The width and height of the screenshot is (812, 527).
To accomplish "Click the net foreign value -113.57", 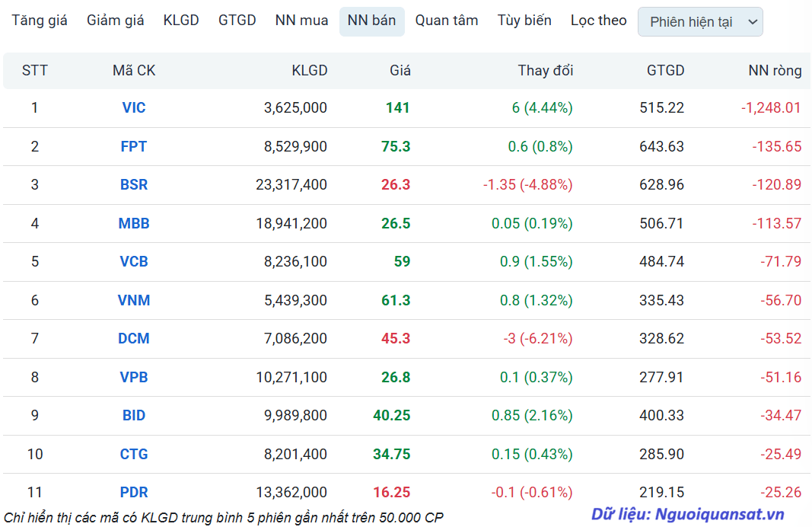I will click(x=777, y=223).
